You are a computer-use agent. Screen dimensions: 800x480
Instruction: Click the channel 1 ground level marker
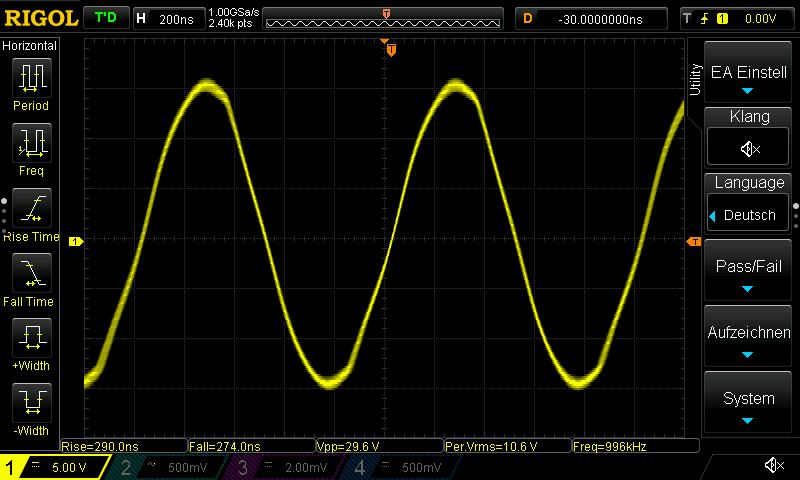[76, 241]
